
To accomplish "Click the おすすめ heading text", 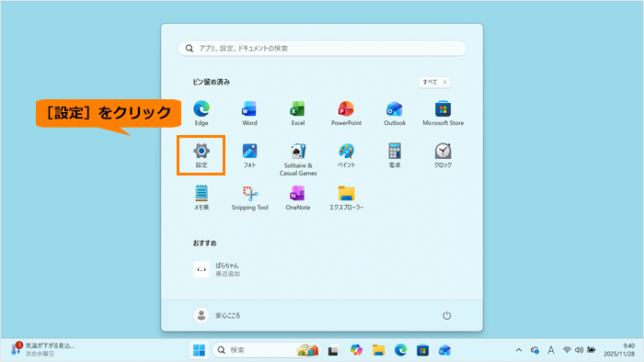I will click(204, 243).
